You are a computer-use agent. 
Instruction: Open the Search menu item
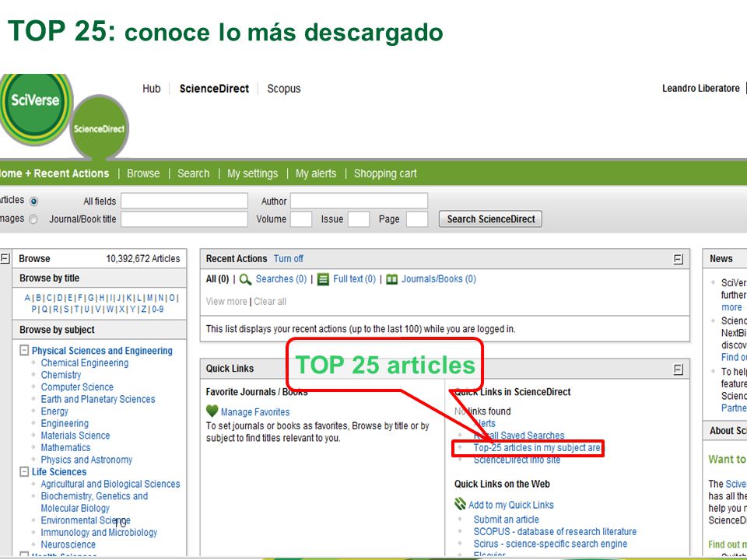(x=194, y=173)
